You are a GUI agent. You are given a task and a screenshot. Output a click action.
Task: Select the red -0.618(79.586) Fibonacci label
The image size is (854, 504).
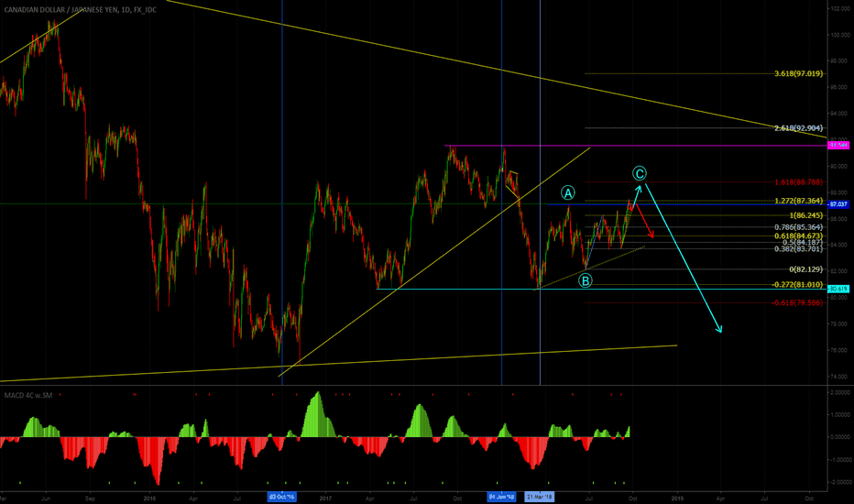click(x=797, y=302)
